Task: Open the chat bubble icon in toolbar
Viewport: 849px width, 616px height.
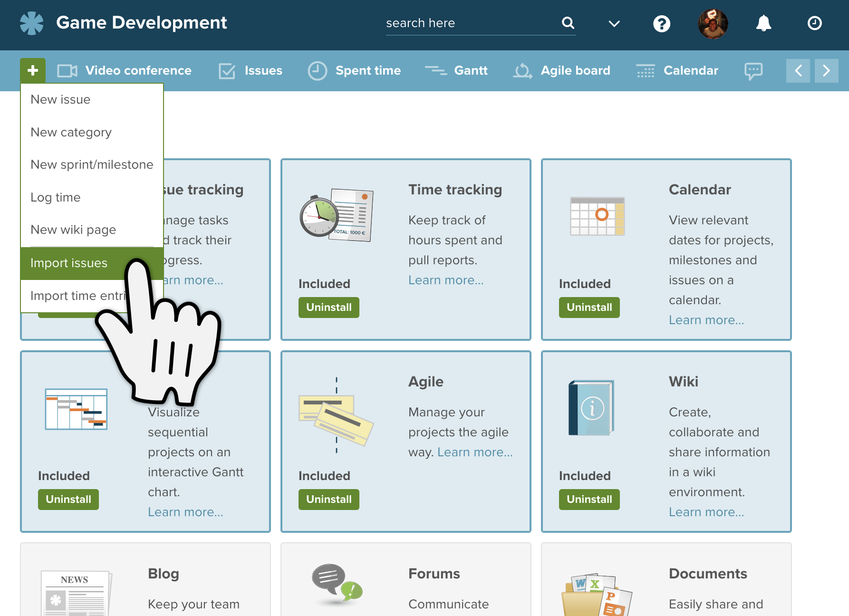Action: click(753, 71)
